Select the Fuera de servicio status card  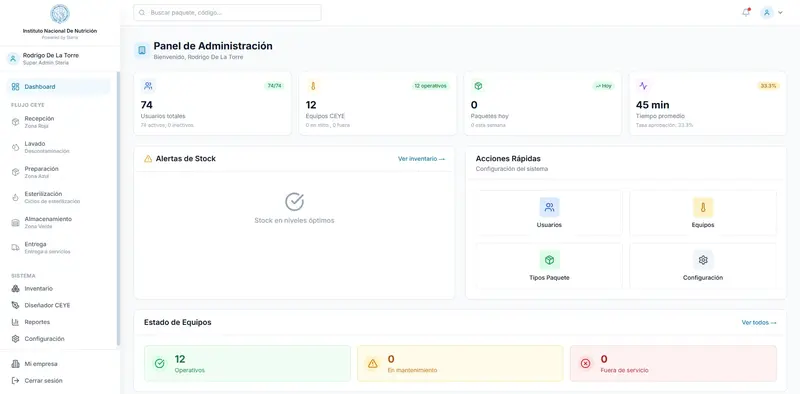(x=673, y=363)
